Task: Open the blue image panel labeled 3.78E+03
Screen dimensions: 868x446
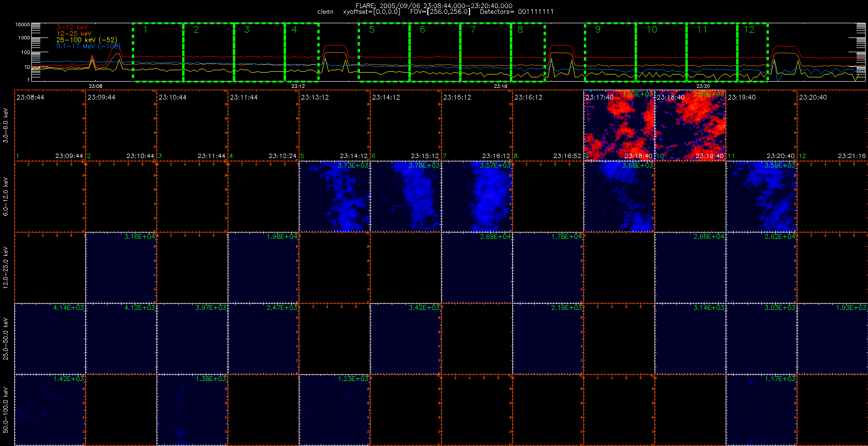Action: 406,196
